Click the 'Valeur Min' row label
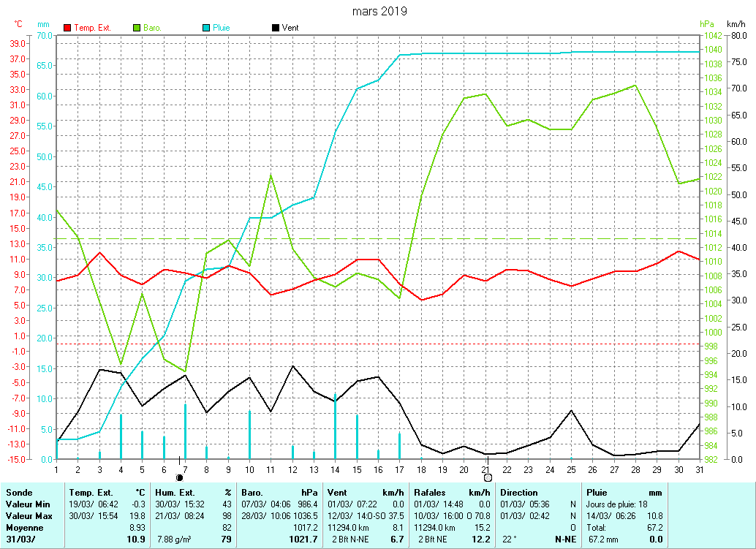This screenshot has height=549, width=756. pos(27,504)
